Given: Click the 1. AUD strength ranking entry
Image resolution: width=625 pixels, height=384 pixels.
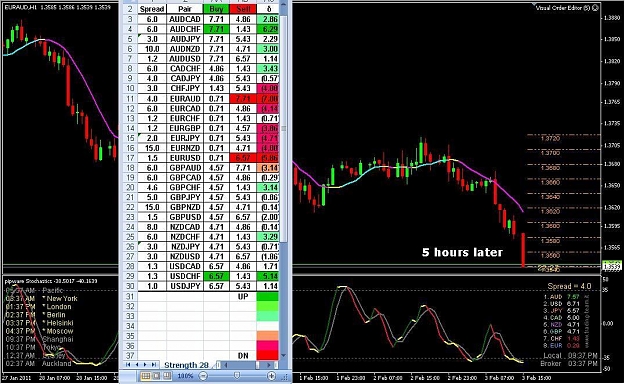Looking at the screenshot, I should pos(561,297).
